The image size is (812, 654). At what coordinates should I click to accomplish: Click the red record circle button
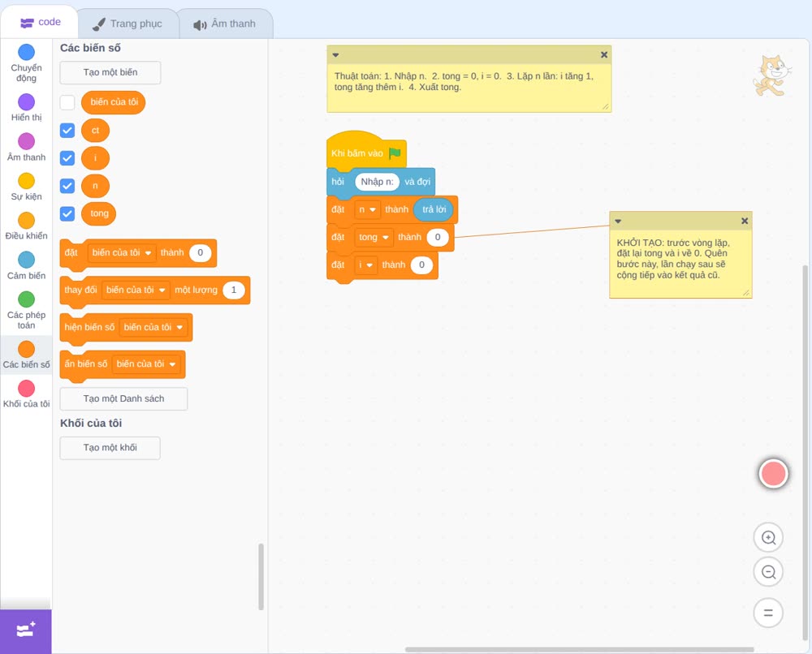[773, 473]
